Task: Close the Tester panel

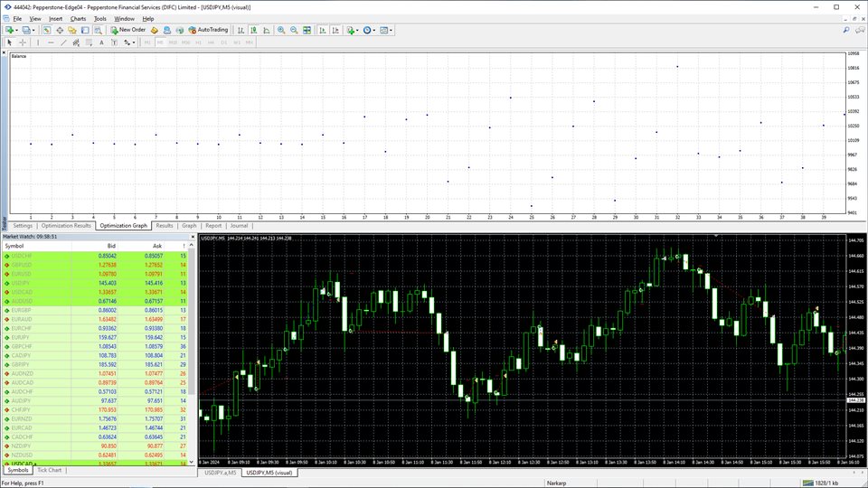Action: pyautogui.click(x=4, y=53)
